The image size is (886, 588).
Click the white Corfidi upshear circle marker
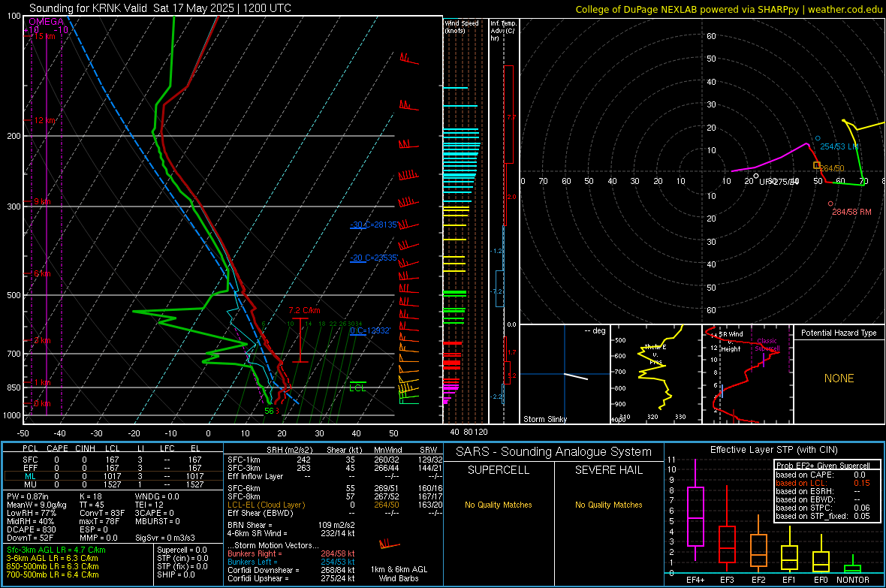[756, 176]
